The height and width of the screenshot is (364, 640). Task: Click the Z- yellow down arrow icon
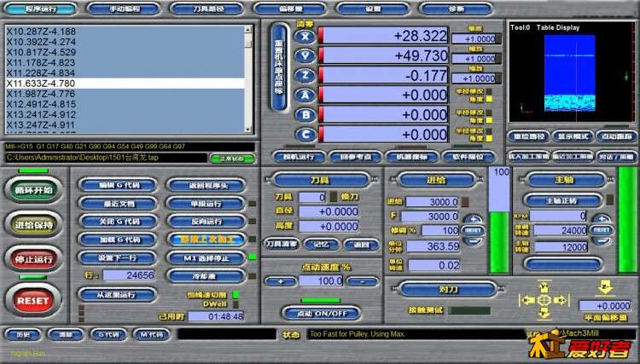point(604,288)
